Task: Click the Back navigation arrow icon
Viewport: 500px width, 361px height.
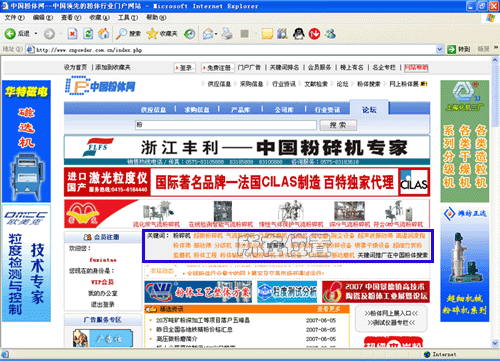Action: point(10,34)
